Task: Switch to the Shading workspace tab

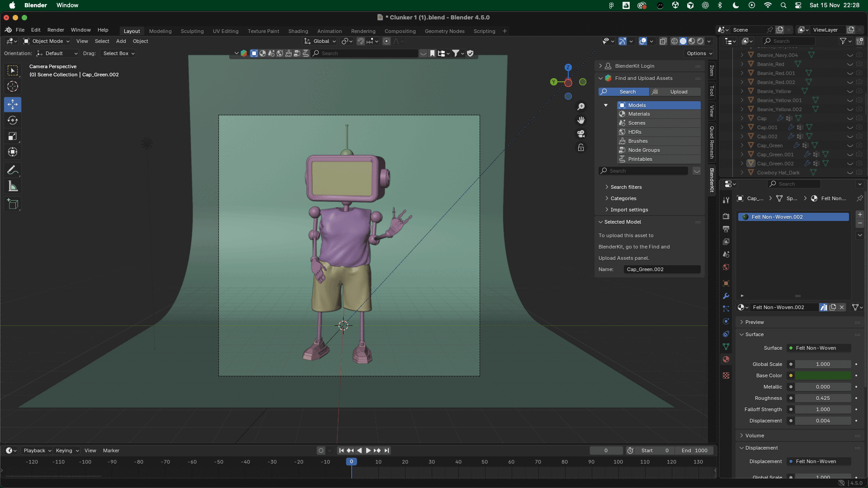Action: click(x=298, y=31)
